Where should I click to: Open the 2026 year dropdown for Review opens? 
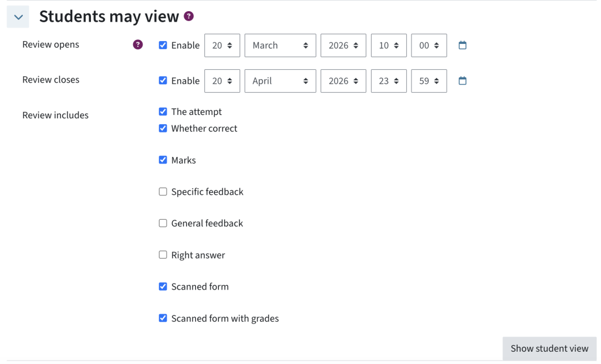(343, 45)
